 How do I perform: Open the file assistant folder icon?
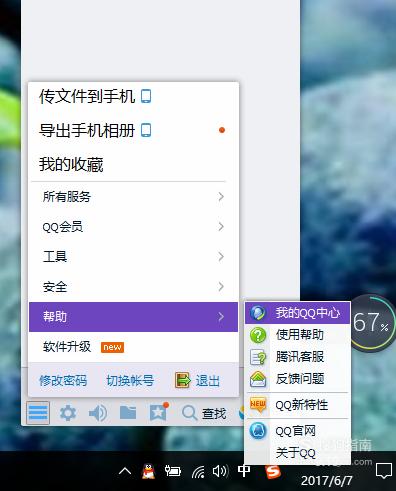(128, 413)
